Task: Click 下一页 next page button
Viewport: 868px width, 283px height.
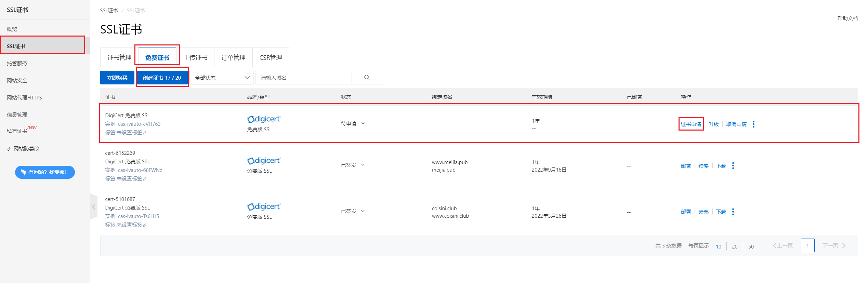Action: click(x=834, y=245)
